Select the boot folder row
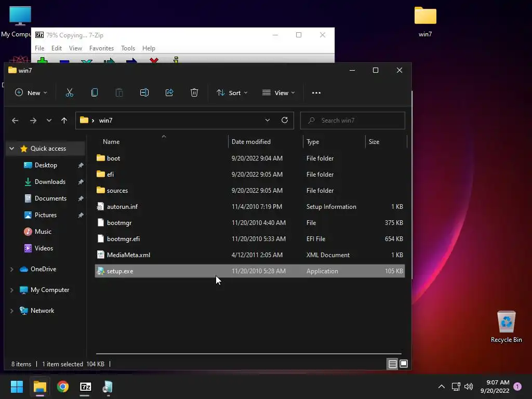 point(250,158)
